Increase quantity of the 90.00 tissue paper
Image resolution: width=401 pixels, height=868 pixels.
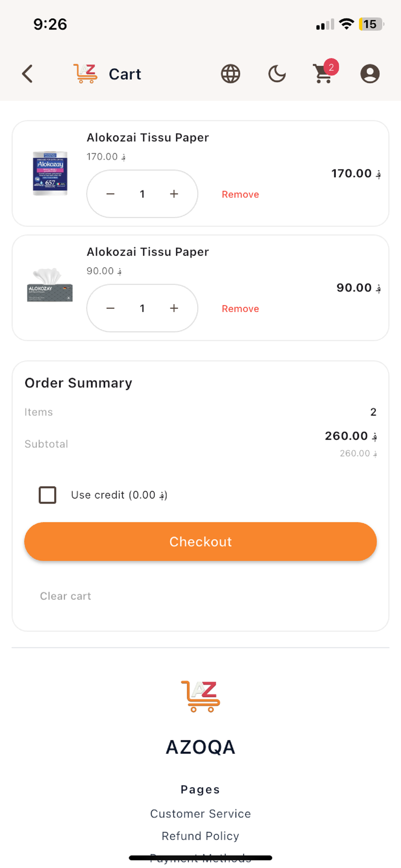(x=174, y=308)
